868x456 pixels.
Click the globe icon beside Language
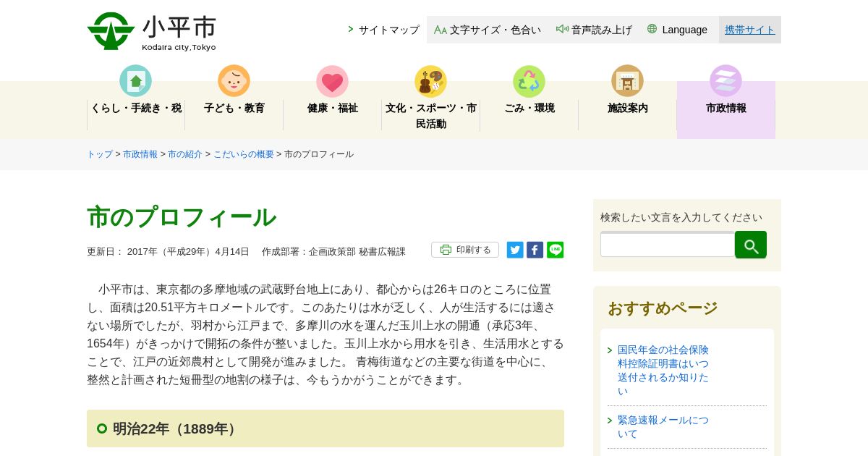pos(652,29)
